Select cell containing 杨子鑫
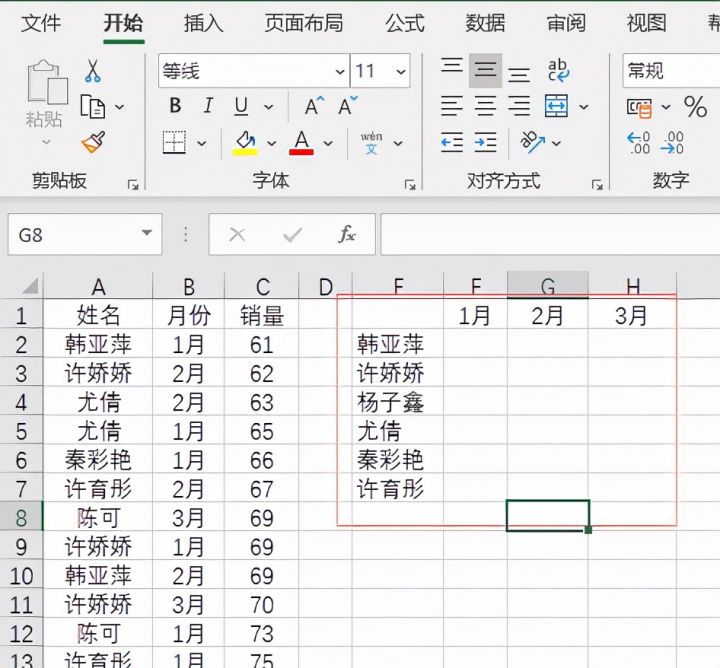The image size is (720, 668). pyautogui.click(x=398, y=402)
